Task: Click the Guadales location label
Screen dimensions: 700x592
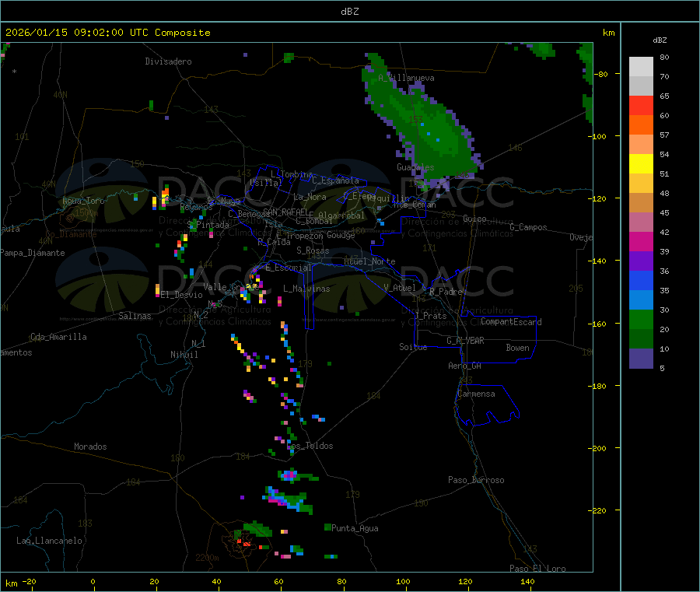Action: pos(415,167)
